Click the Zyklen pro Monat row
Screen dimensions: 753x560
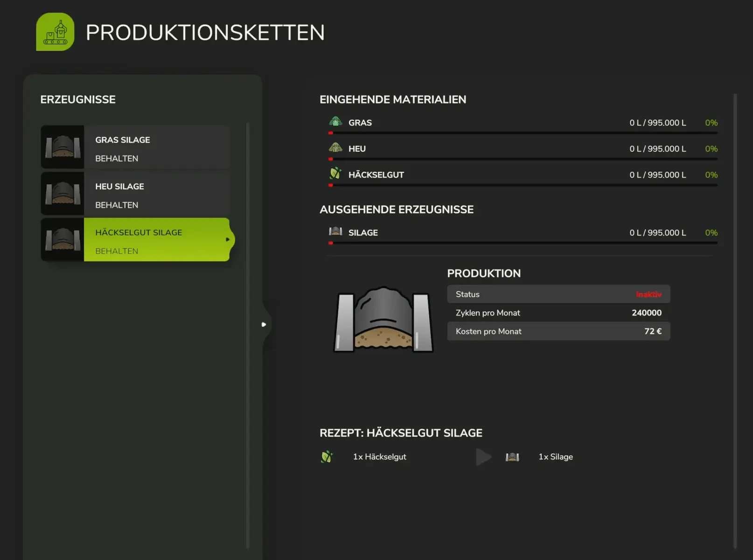point(558,313)
